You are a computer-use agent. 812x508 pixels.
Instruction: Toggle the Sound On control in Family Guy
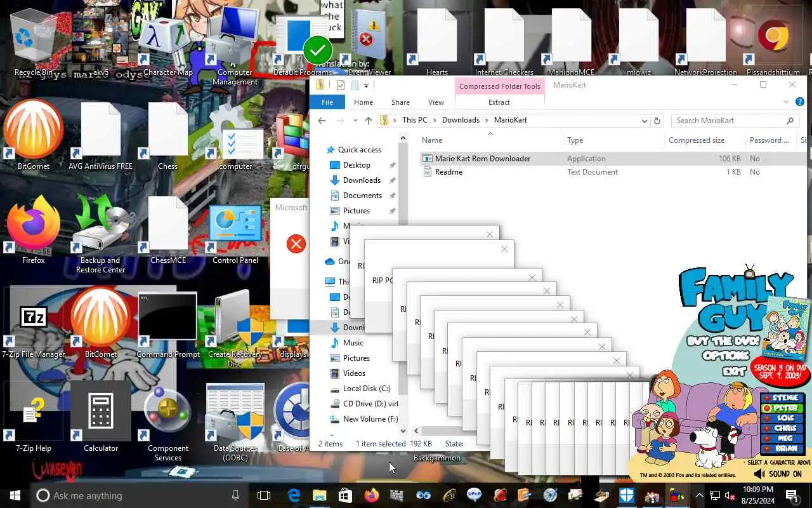coord(778,474)
